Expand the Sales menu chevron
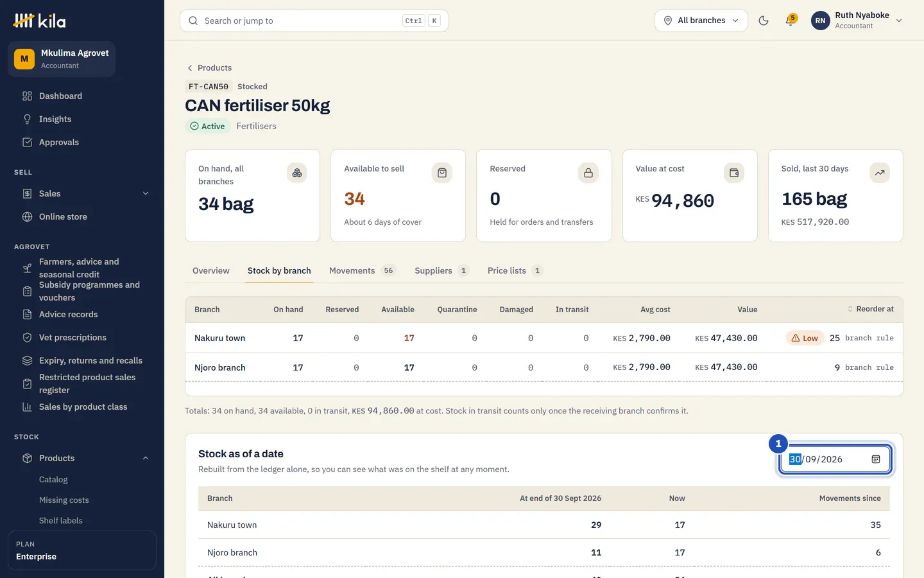This screenshot has width=924, height=578. 146,194
